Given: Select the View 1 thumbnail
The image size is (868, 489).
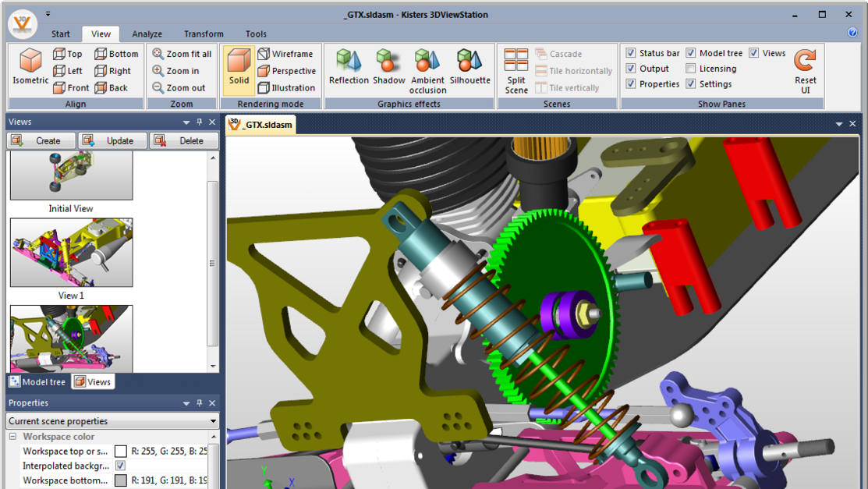Looking at the screenshot, I should [x=72, y=253].
